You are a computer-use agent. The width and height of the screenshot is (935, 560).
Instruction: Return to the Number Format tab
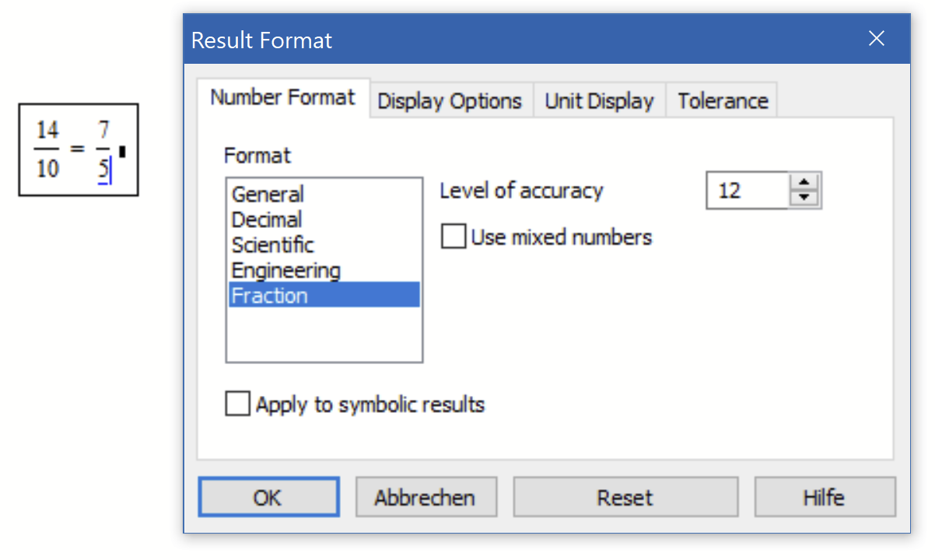coord(282,97)
